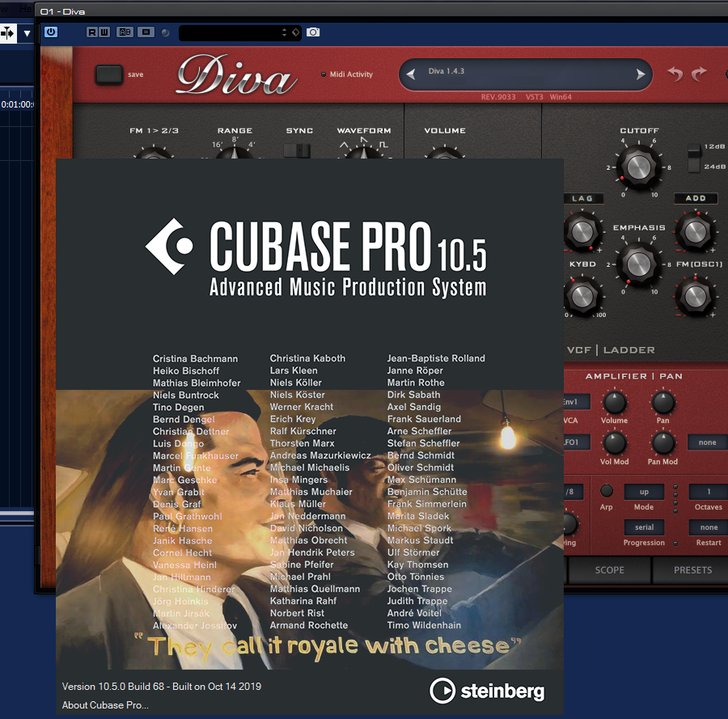Image resolution: width=728 pixels, height=719 pixels.
Task: Enable Write automation (W) in plugin header
Action: (104, 32)
